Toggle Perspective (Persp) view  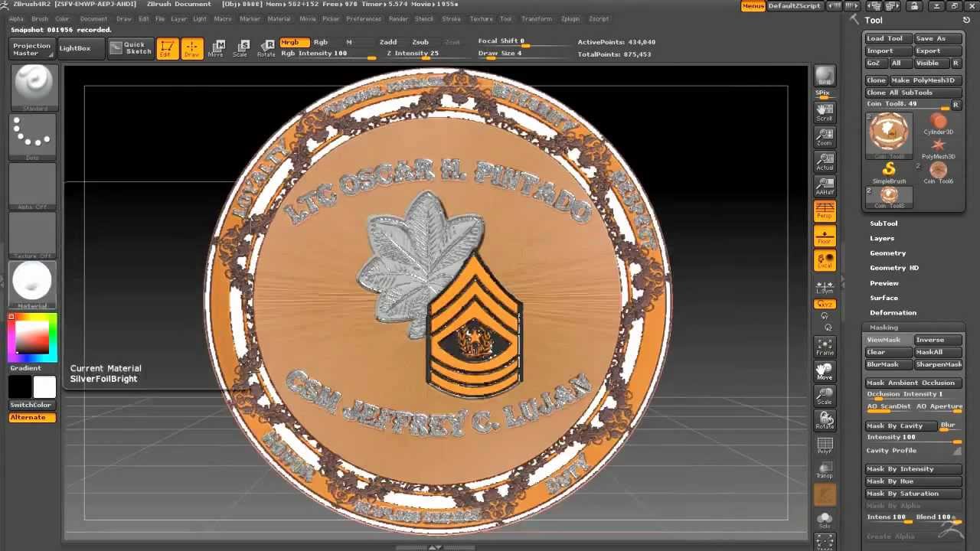pos(825,210)
